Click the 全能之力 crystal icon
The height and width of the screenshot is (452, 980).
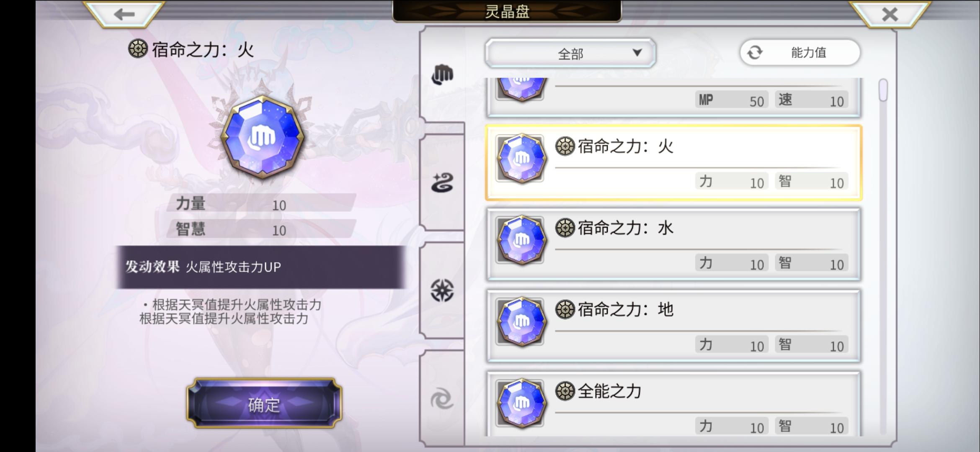point(521,403)
